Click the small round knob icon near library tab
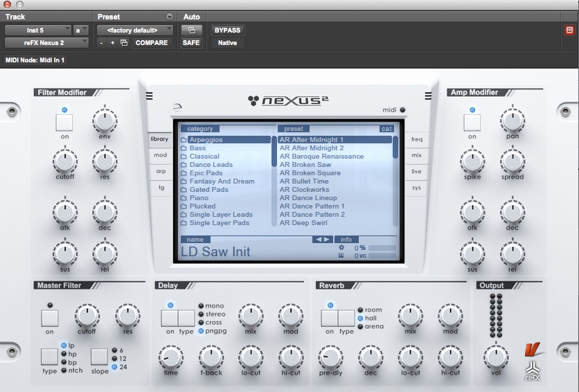 [177, 108]
